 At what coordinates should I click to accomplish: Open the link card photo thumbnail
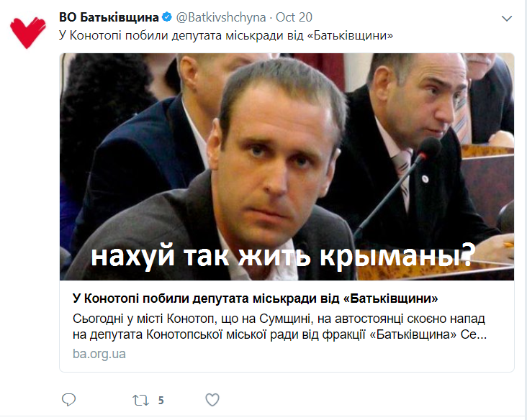287,167
